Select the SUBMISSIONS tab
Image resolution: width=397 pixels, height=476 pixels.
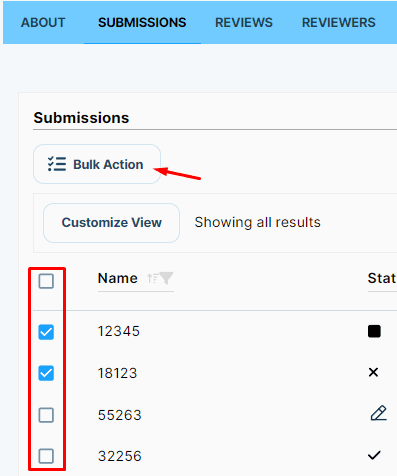142,23
